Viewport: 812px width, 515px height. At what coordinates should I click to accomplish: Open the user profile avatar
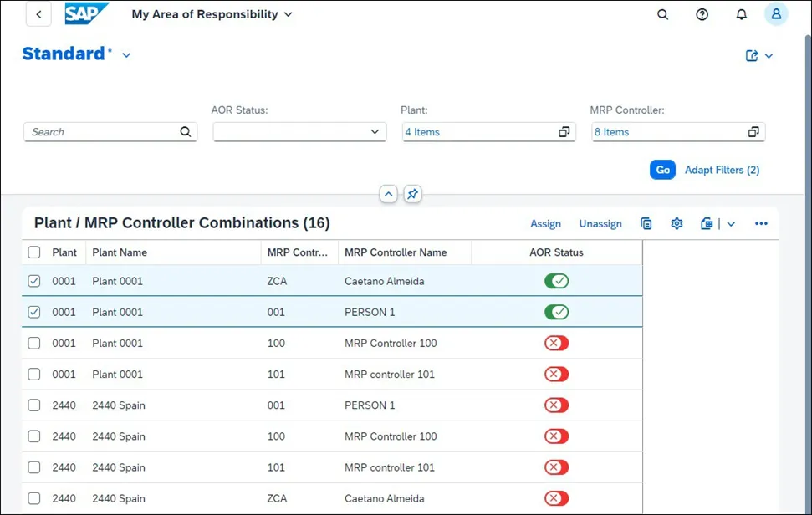click(x=776, y=14)
